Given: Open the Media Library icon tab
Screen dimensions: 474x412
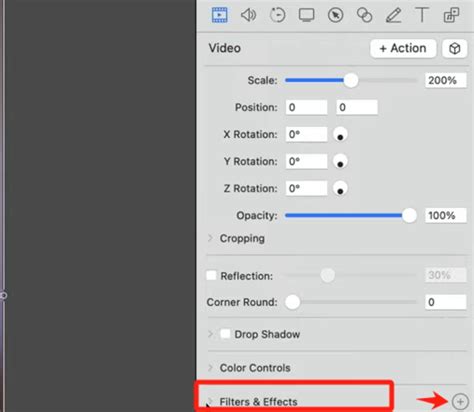Looking at the screenshot, I should tap(451, 15).
